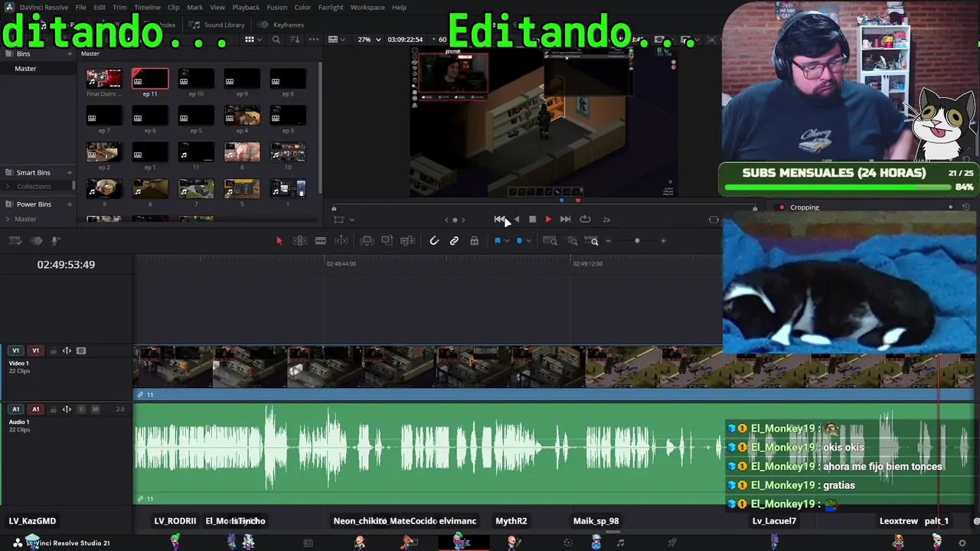Toggle Linked Selection chain icon

(454, 241)
